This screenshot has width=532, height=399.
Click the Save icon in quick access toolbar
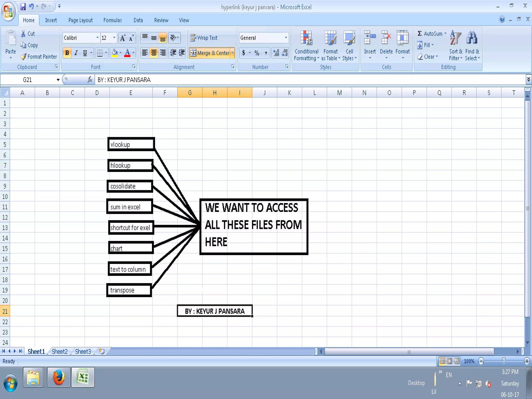pyautogui.click(x=23, y=6)
